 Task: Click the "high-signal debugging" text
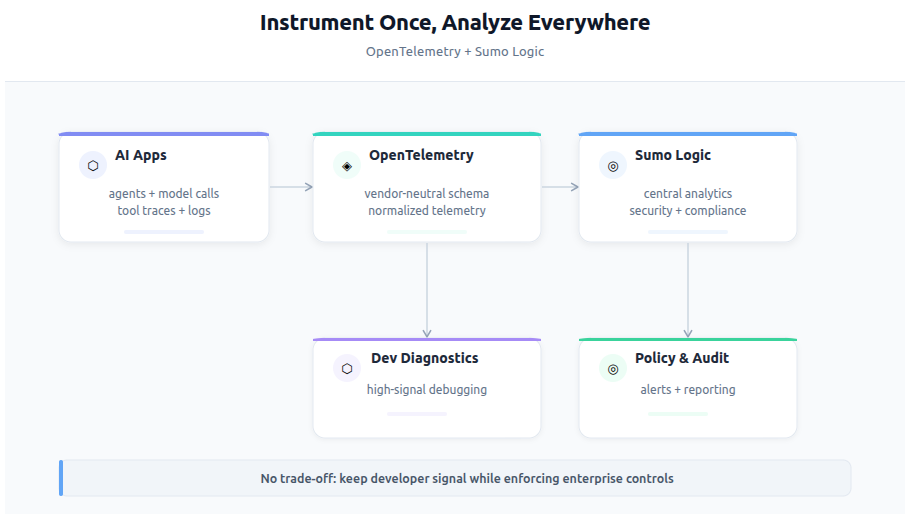tap(427, 390)
